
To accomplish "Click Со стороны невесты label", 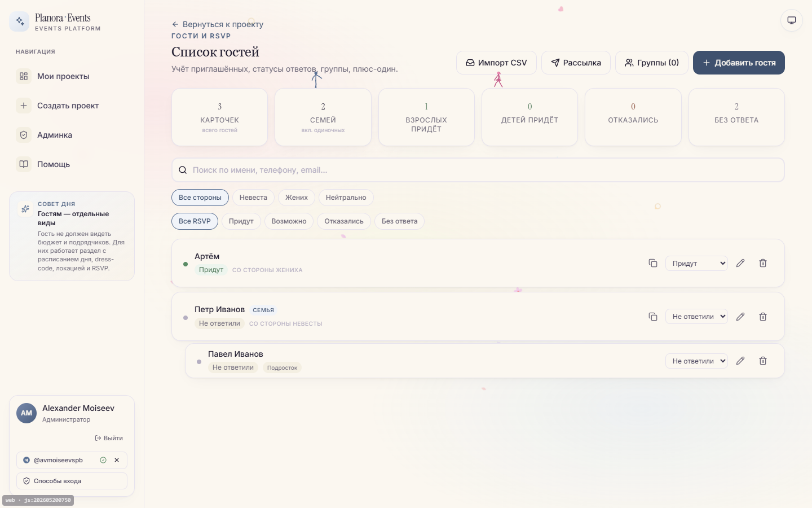I will pyautogui.click(x=285, y=324).
